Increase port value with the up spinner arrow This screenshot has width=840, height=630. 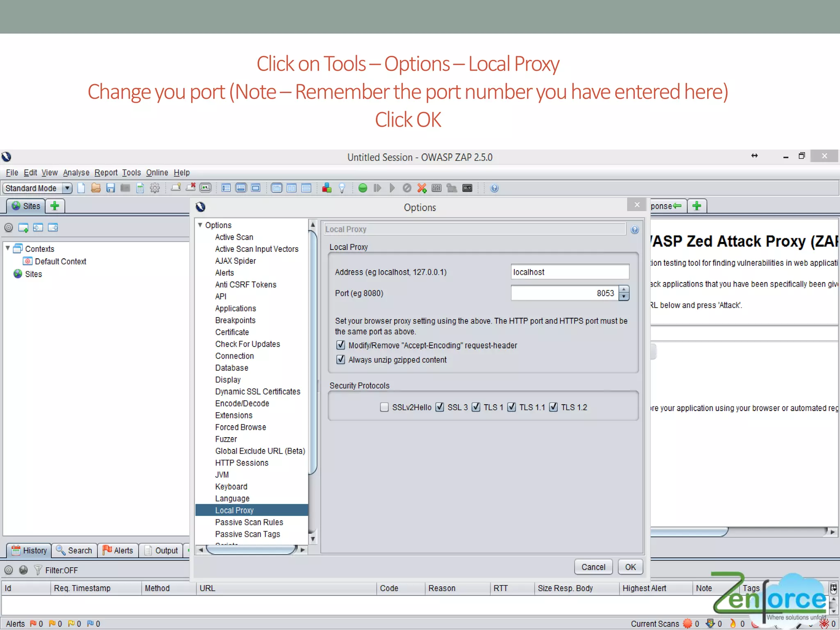(624, 289)
